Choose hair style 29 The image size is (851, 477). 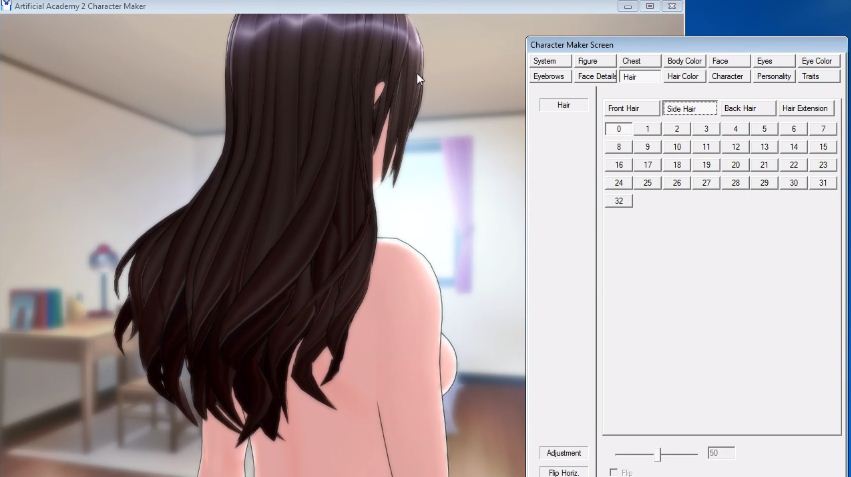[x=764, y=183]
